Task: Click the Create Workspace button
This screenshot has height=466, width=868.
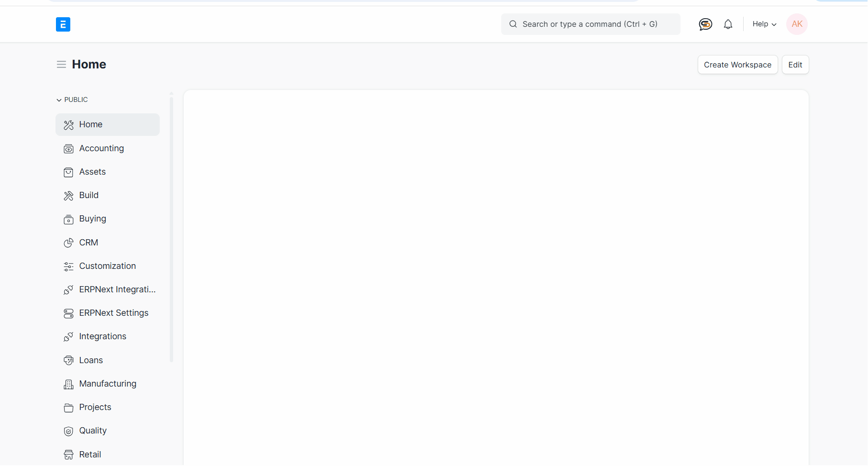Action: (737, 65)
